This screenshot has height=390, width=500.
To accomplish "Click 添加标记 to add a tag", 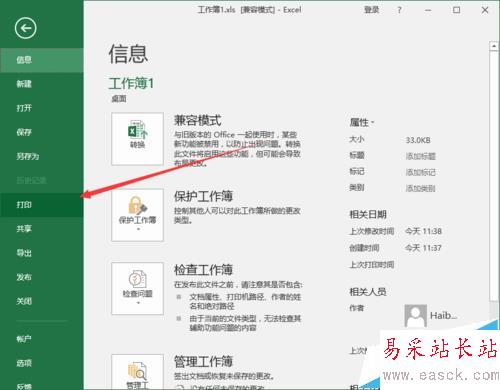I will [x=420, y=172].
